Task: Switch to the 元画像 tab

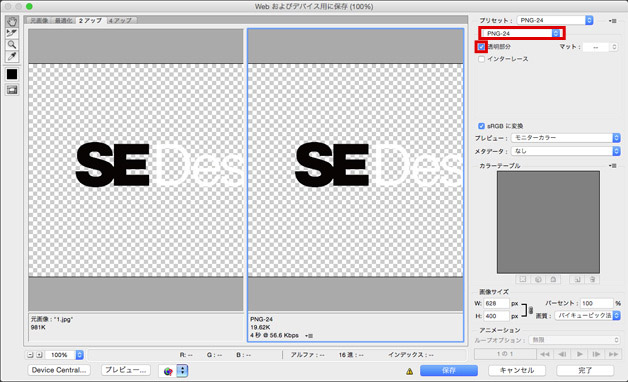Action: pos(39,20)
